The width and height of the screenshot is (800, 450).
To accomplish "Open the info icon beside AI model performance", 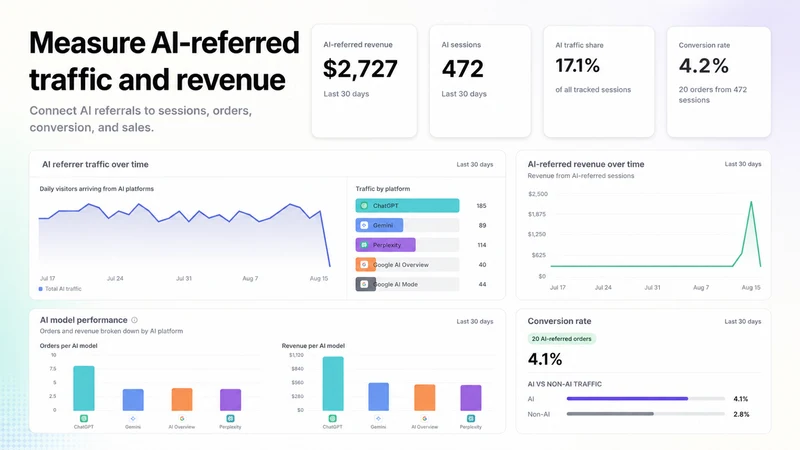I will click(x=135, y=320).
